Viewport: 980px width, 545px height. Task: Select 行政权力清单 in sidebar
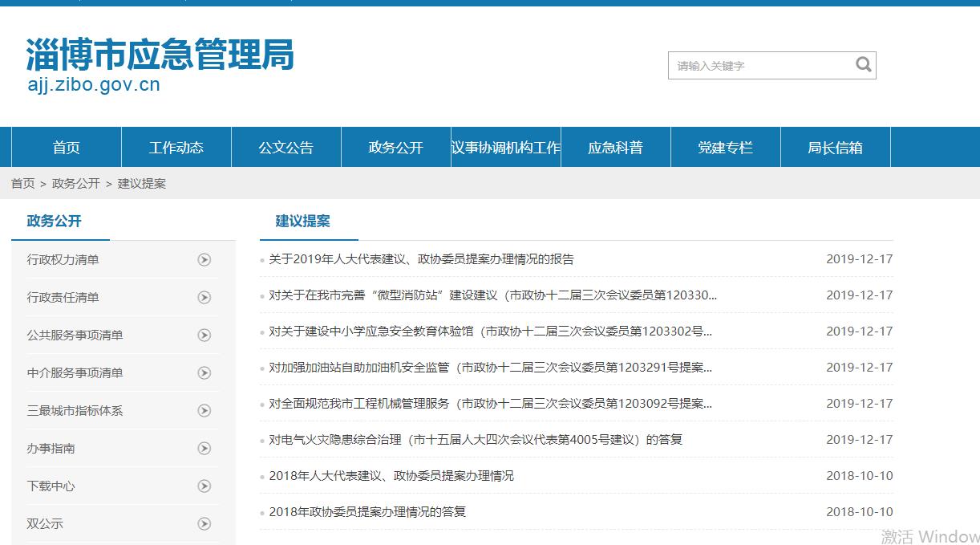tap(63, 259)
